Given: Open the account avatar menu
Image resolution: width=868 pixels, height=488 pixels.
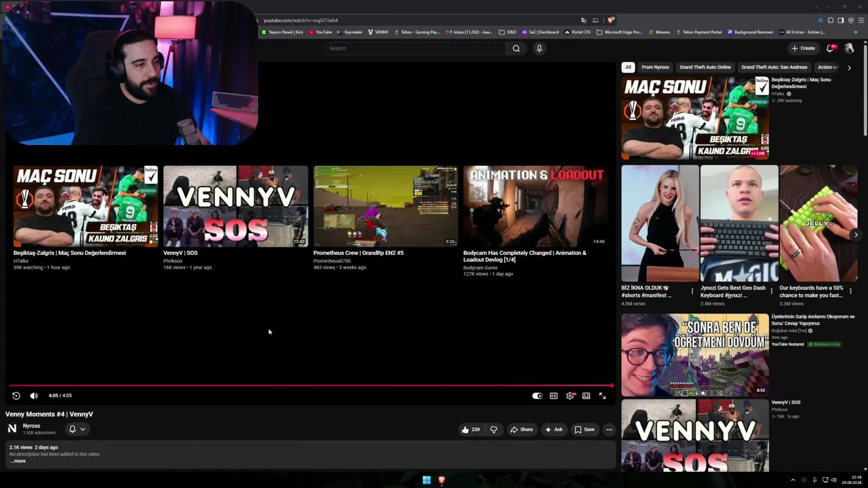Looking at the screenshot, I should click(x=849, y=48).
